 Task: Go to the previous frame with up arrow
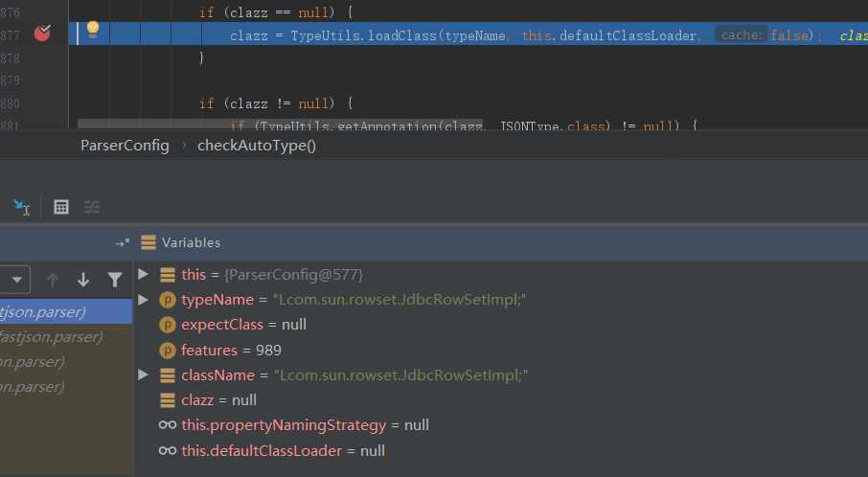point(53,280)
